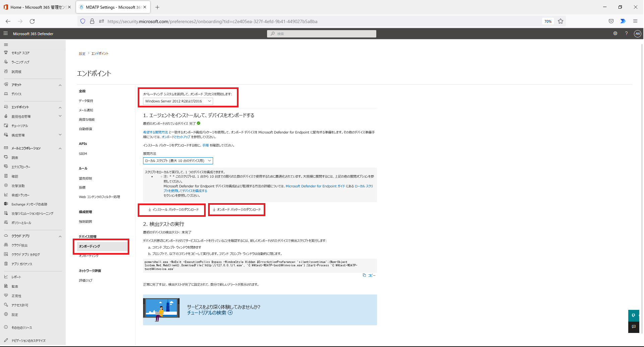Viewport: 644px width, 347px height.
Task: Open 脆弱性の管理 icon in sidebar
Action: tap(6, 116)
